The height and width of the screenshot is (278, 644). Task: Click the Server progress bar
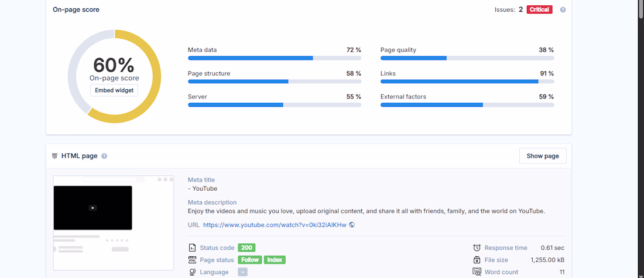tap(275, 105)
